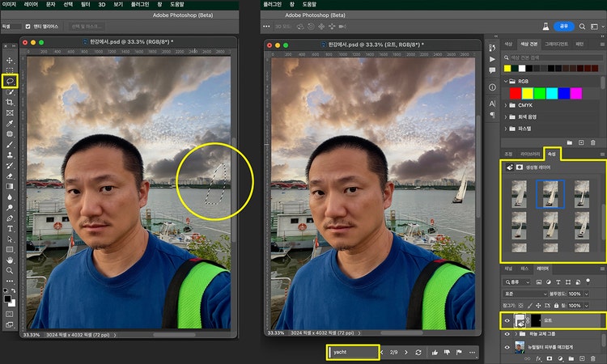Hide the 요트 layer with eye icon
Viewport: 607px width, 364px height.
coord(507,320)
